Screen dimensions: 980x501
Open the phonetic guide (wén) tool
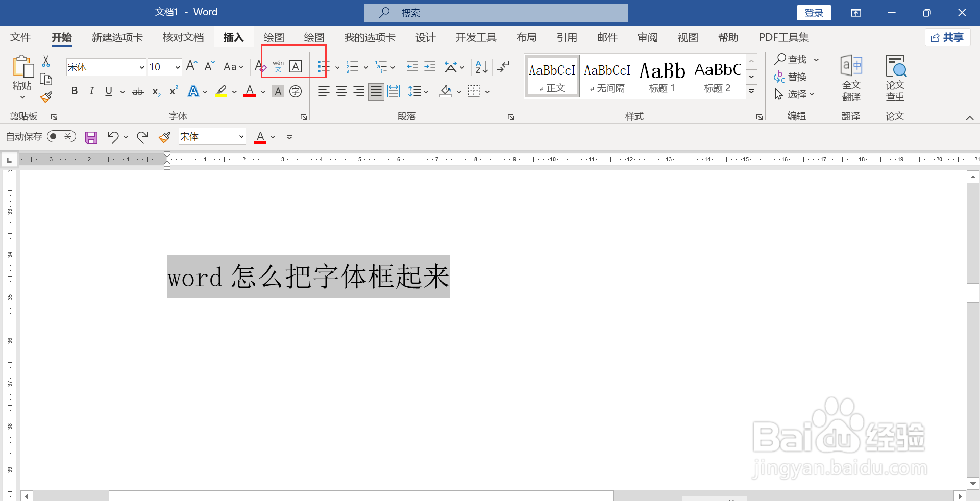pos(278,66)
